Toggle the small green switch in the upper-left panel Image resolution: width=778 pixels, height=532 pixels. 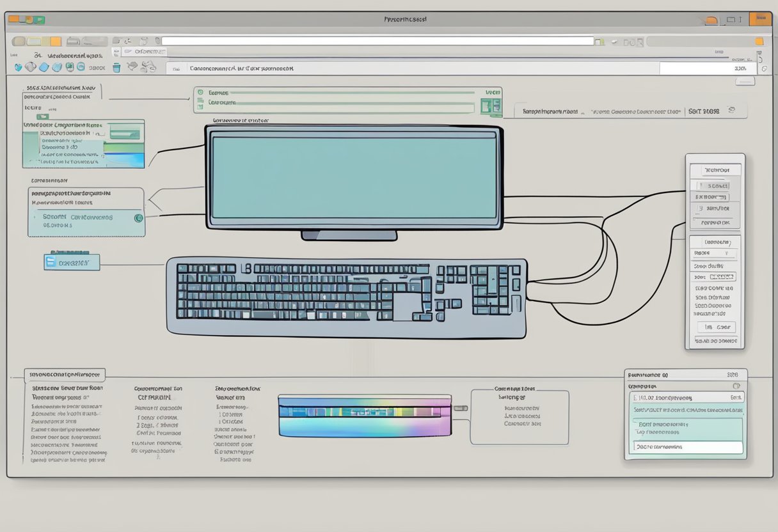pyautogui.click(x=43, y=117)
